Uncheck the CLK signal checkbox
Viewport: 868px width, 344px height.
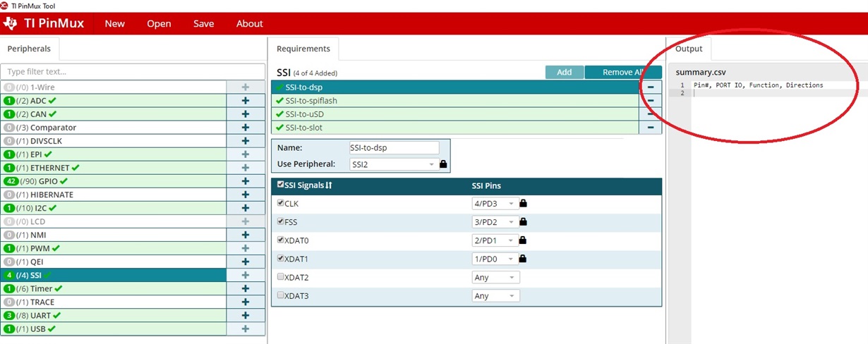tap(281, 203)
